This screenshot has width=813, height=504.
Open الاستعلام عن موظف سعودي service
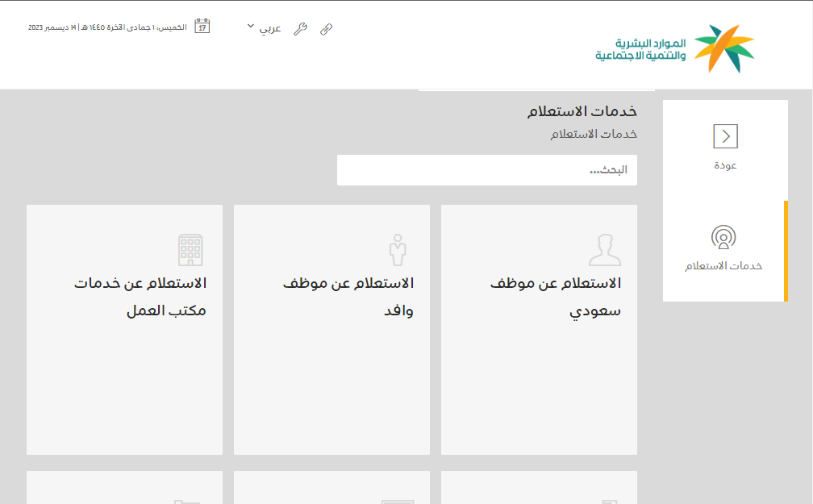[x=556, y=297]
